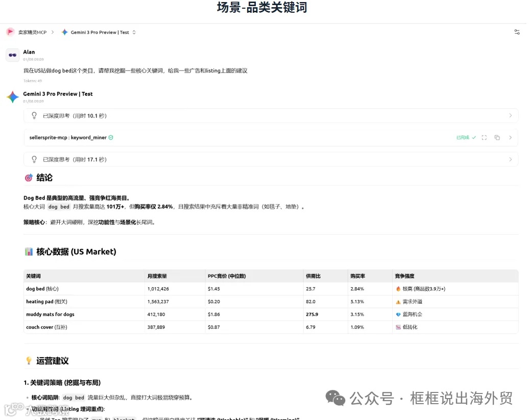
Task: Open the Gemini 3 Pro Preview model selector
Action: click(100, 32)
